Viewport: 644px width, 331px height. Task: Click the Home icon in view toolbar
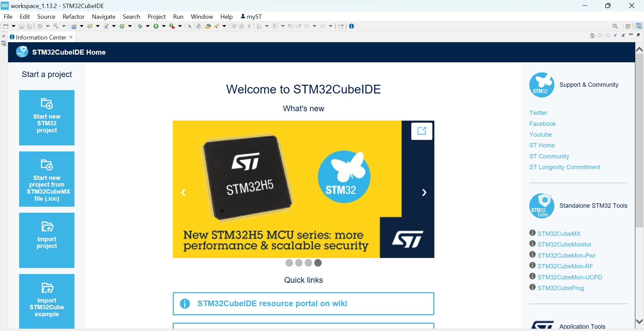tap(592, 36)
